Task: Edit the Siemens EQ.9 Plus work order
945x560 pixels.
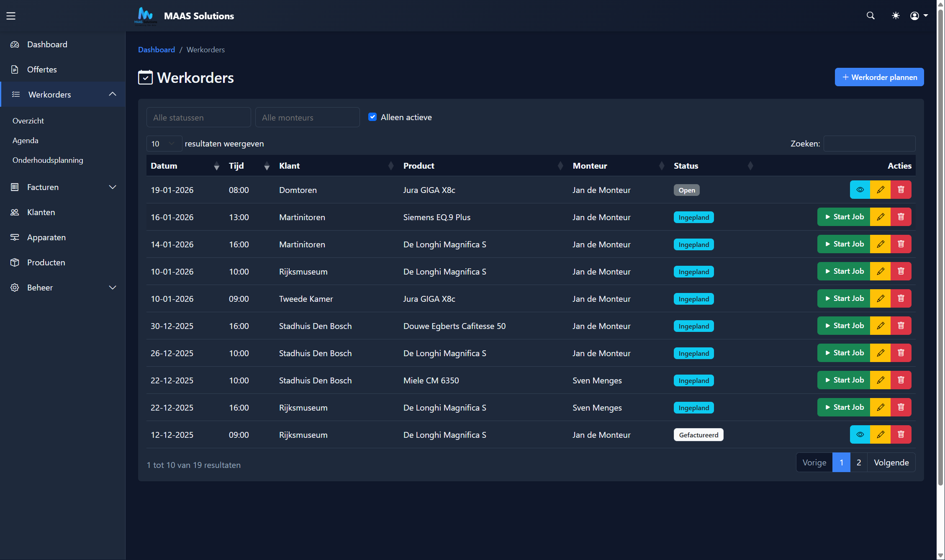Action: pyautogui.click(x=880, y=217)
